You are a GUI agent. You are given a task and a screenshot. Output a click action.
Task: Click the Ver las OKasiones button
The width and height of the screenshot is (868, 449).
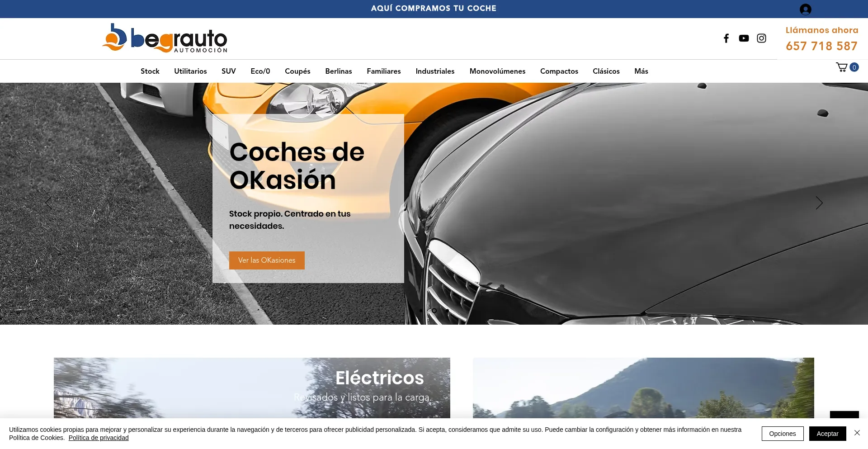point(267,260)
